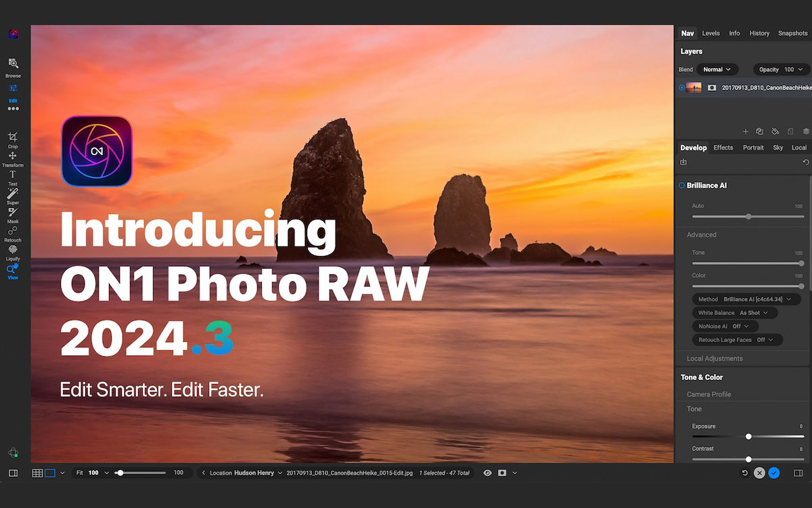
Task: Open the chevron next to mask view icon
Action: coord(514,473)
